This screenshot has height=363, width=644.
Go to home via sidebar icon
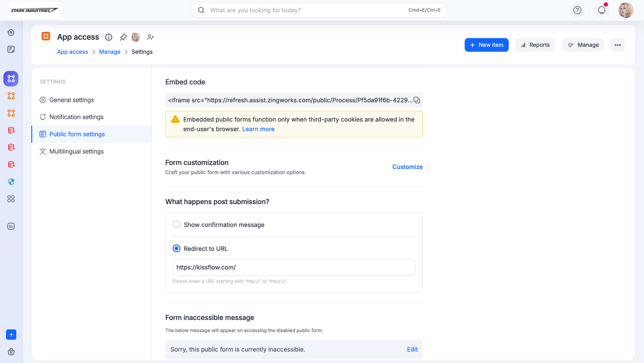(x=11, y=32)
